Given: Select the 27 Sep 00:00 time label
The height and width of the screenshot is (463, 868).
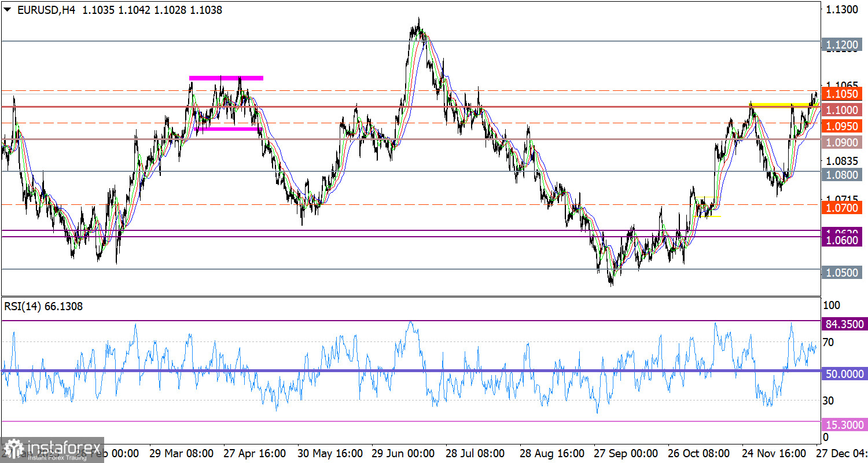Looking at the screenshot, I should click(626, 453).
